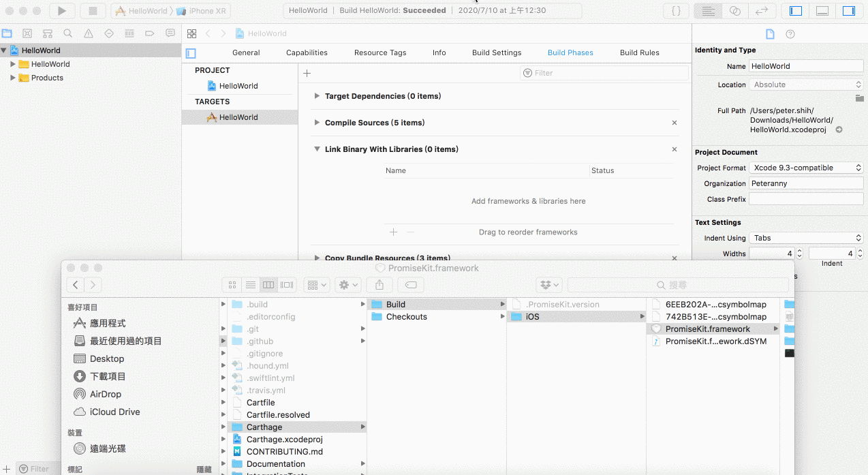Open the Find navigator magnifier icon
This screenshot has height=475, width=868.
[68, 33]
